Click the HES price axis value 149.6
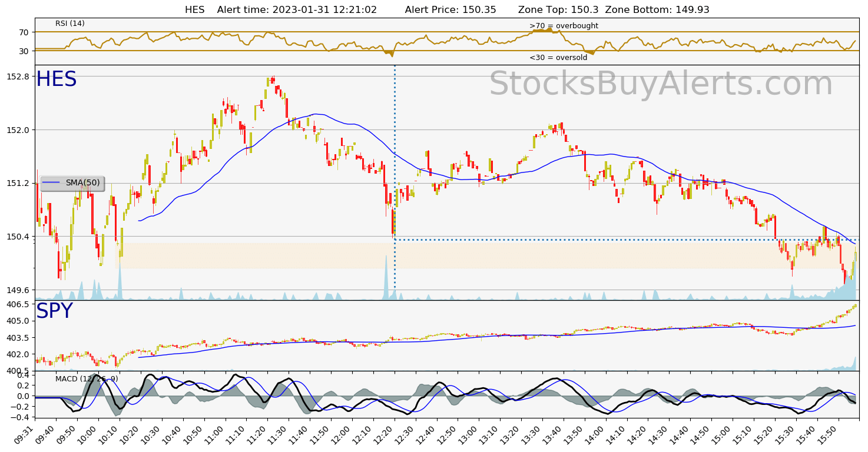Viewport: 868px width, 452px height. click(x=17, y=290)
